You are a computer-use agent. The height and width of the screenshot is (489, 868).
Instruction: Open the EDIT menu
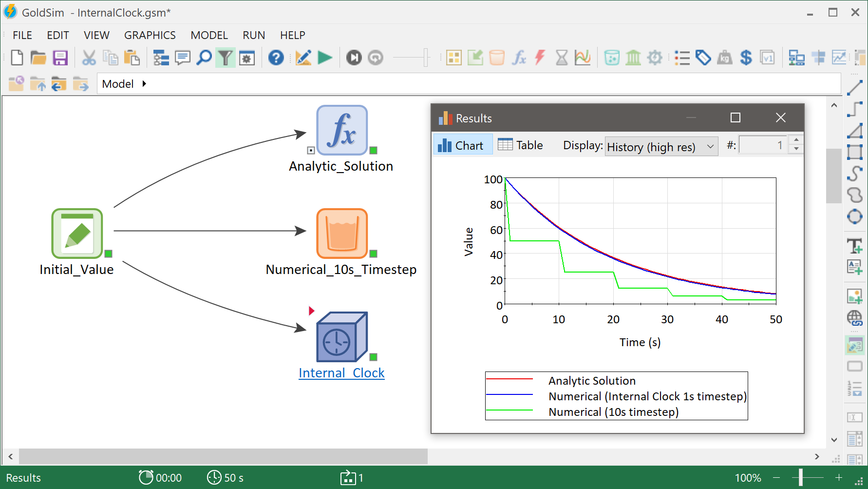[58, 35]
